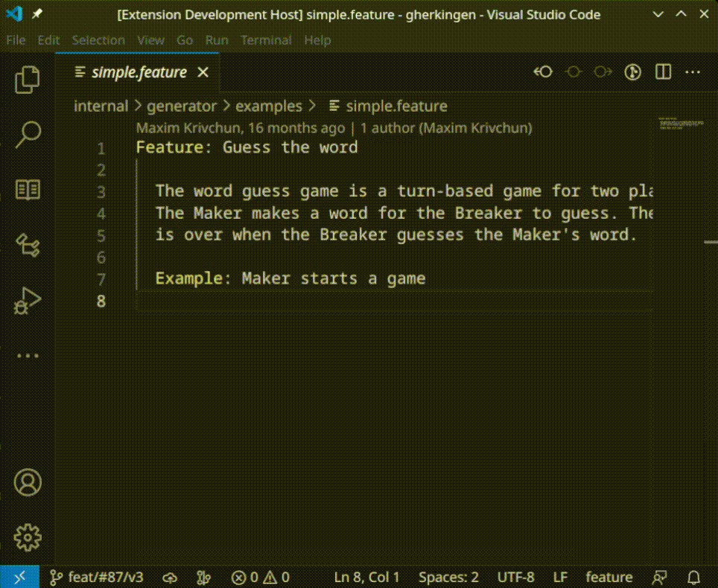This screenshot has height=588, width=718.
Task: Open the Source Control graph icon in activity bar
Action: (28, 245)
